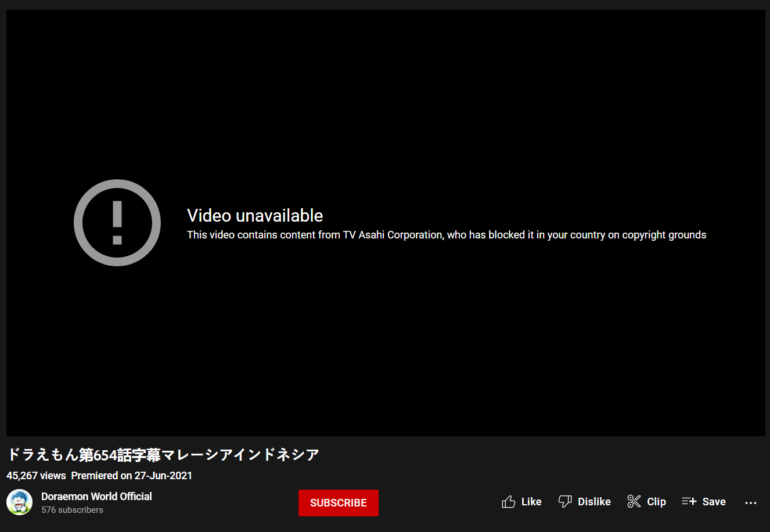This screenshot has width=770, height=532.
Task: Click the 45,267 views count
Action: point(36,476)
